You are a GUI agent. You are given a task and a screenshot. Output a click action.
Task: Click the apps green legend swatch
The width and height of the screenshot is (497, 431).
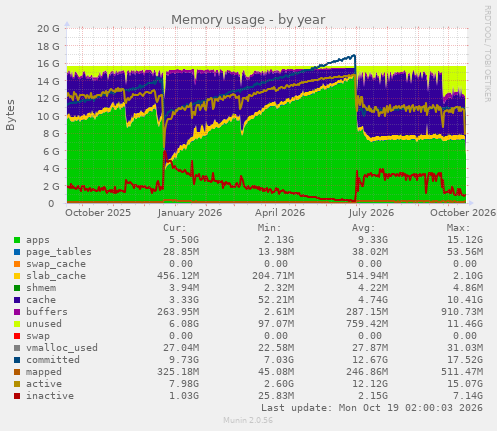pos(17,240)
